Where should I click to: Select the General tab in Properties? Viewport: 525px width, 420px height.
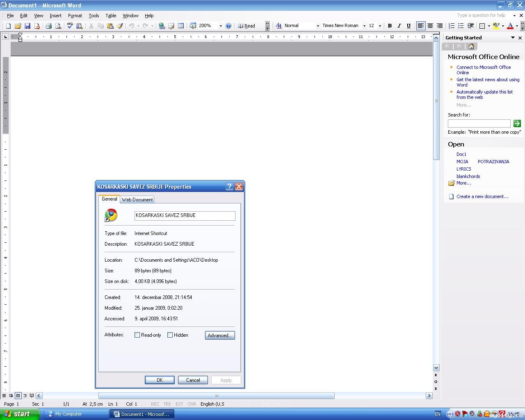click(x=110, y=199)
